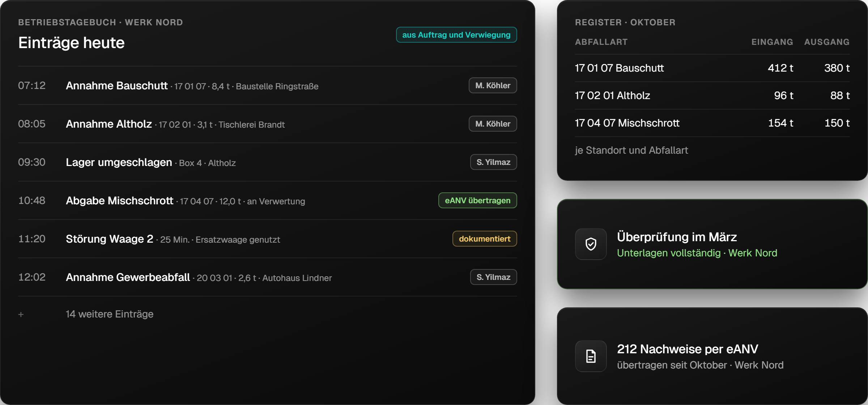Screen dimensions: 868x405
Task: Click the 08:05 timestamp
Action: [x=32, y=124]
